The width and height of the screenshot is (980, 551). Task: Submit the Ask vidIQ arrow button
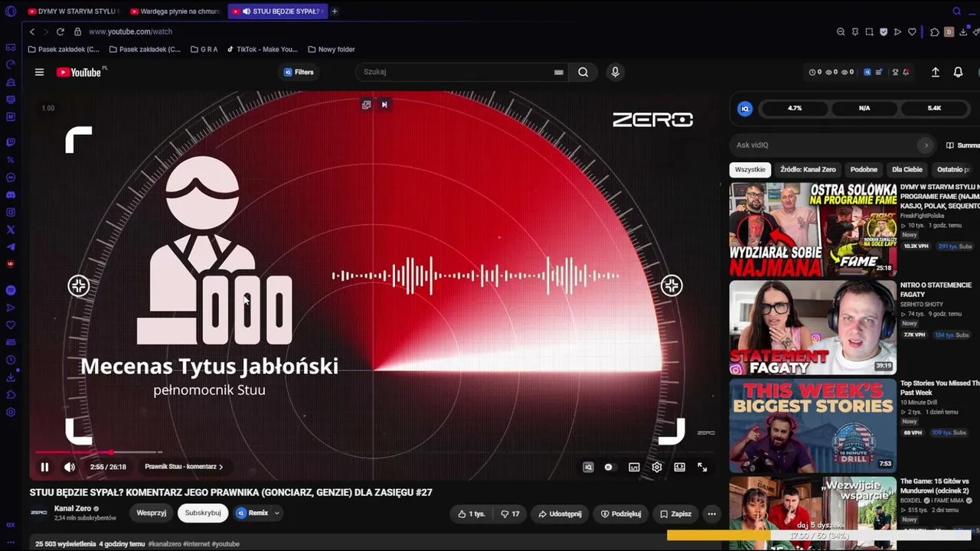click(926, 145)
